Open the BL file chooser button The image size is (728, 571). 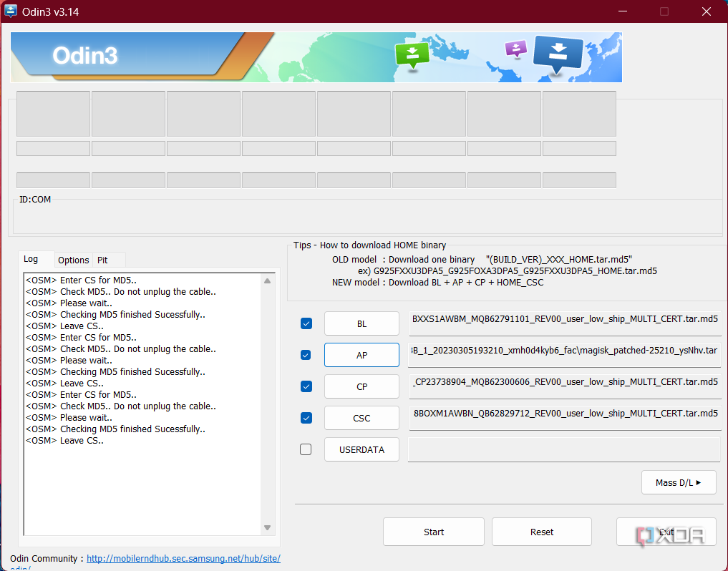(x=361, y=323)
